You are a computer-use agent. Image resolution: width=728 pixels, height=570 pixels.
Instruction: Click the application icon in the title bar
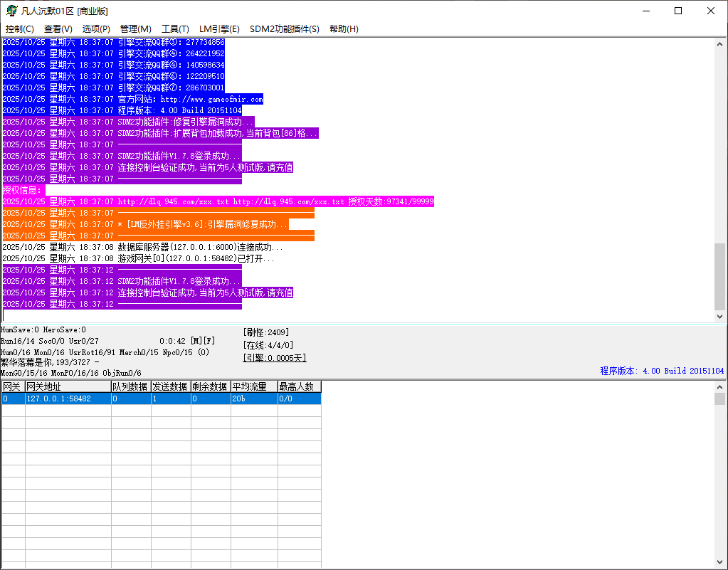pos(11,11)
